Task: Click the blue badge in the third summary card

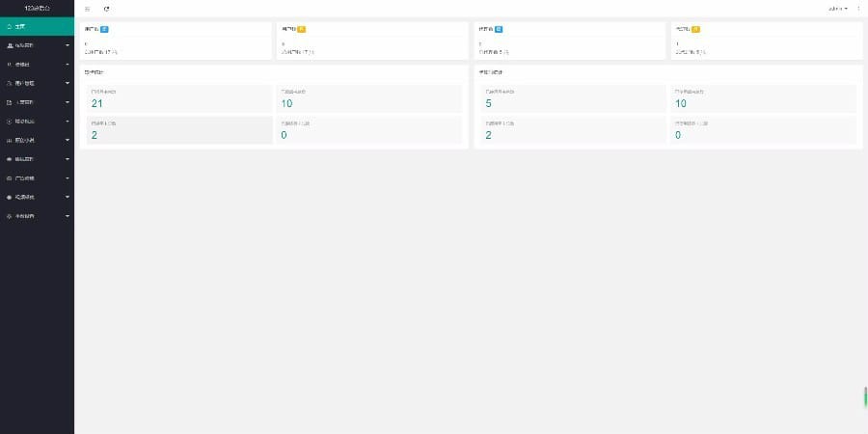Action: point(498,29)
